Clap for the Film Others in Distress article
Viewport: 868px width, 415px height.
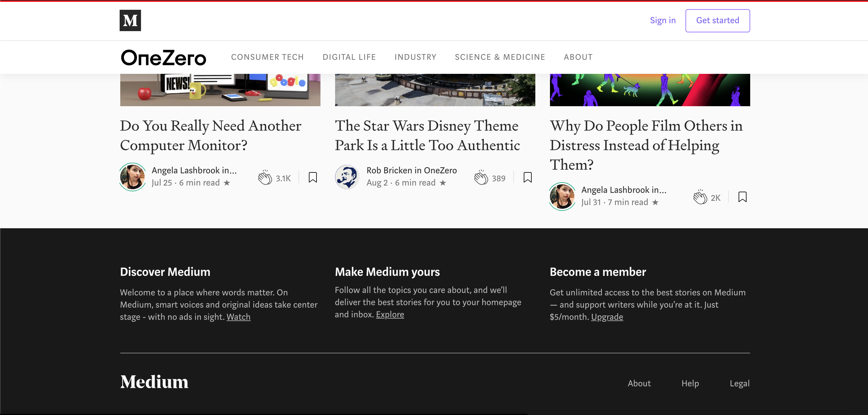(x=700, y=197)
